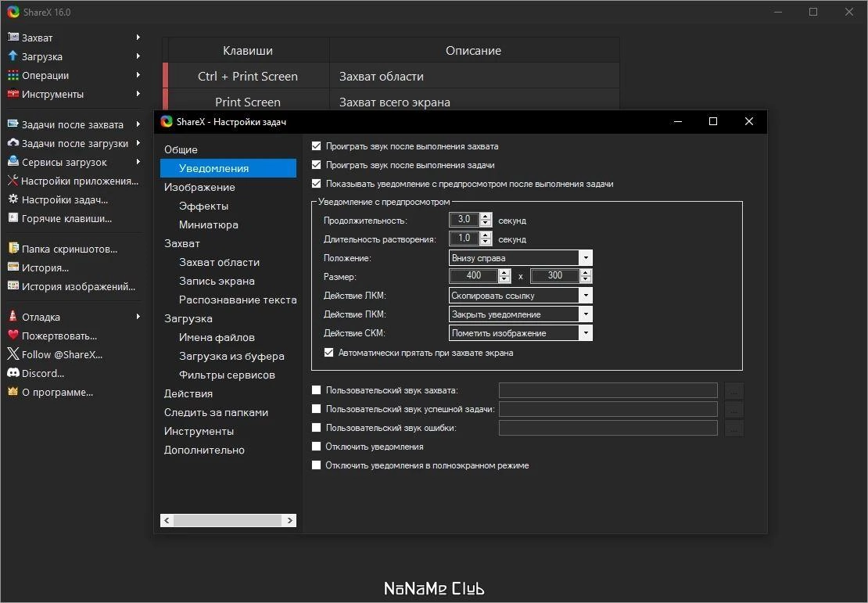Click the Захват camera icon in sidebar
This screenshot has height=603, width=868.
[x=13, y=37]
